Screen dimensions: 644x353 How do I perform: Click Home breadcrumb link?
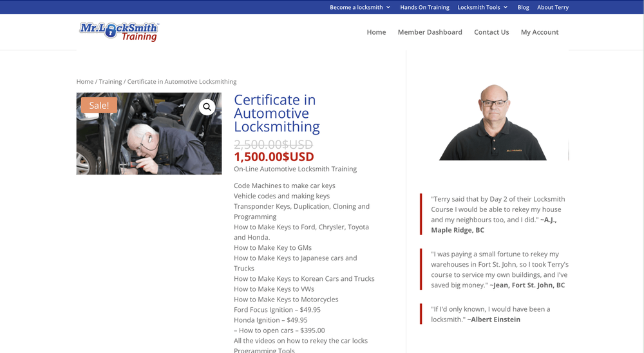(85, 81)
